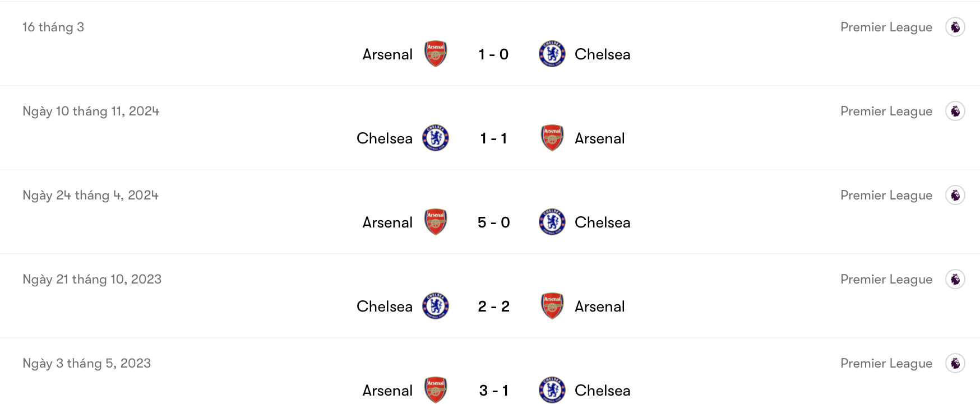Open the Premier League link in the first row
The height and width of the screenshot is (418, 980).
[x=886, y=27]
